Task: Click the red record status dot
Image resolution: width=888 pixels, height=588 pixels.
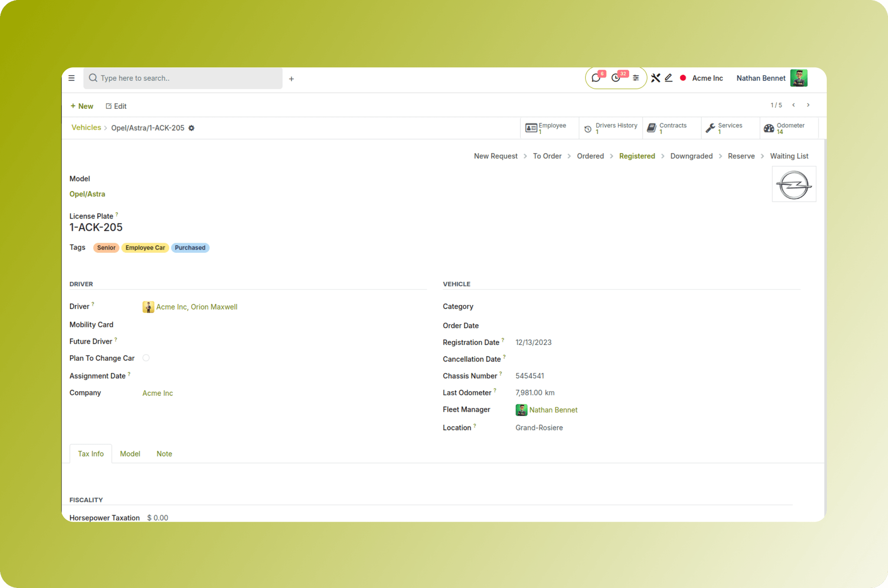Action: click(683, 78)
